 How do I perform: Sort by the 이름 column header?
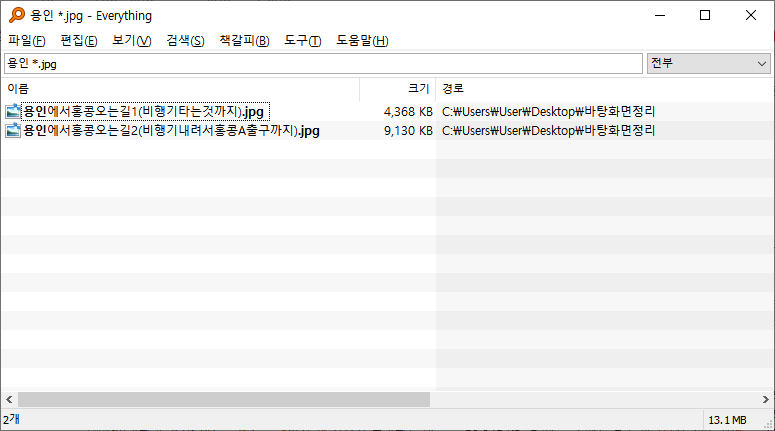pos(180,89)
